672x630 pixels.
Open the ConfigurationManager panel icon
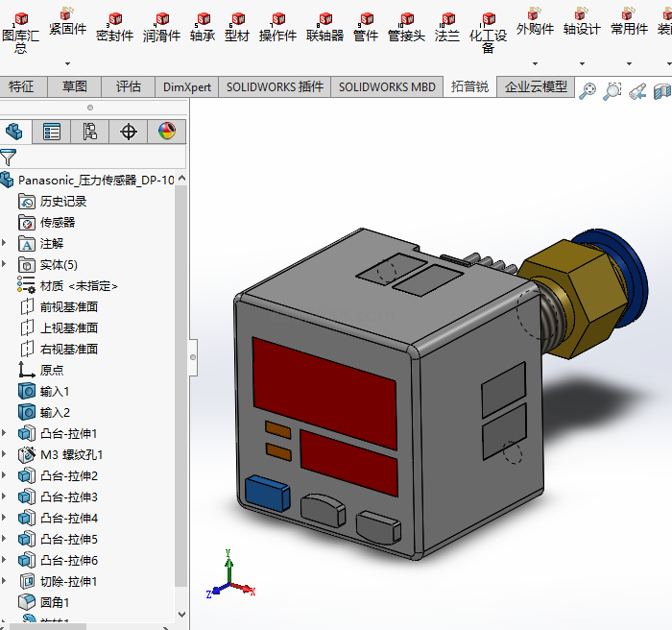tap(90, 132)
